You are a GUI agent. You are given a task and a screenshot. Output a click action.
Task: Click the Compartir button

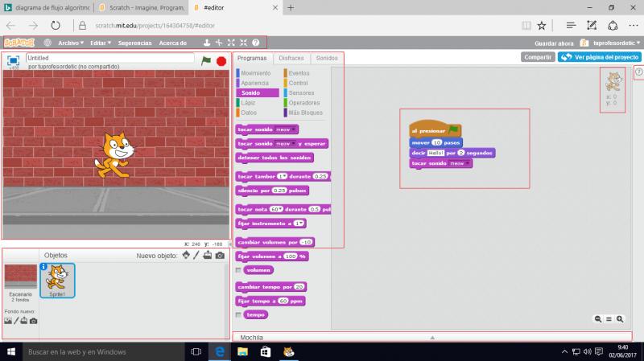coord(538,57)
